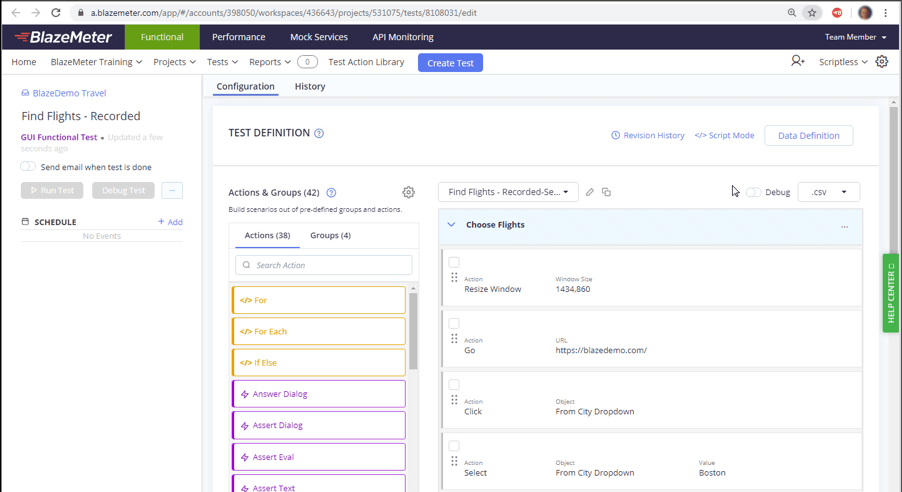Select the Actions (38) tab
902x492 pixels.
click(267, 235)
